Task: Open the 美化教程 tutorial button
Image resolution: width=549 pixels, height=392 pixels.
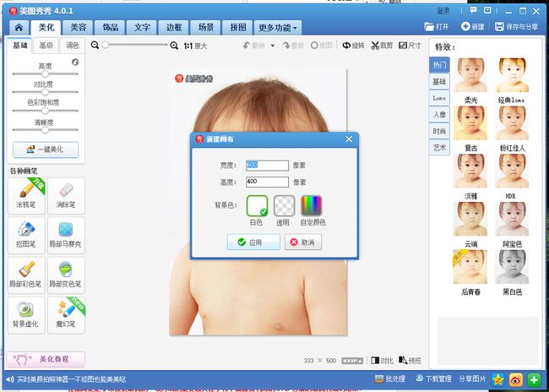Action: coord(46,359)
